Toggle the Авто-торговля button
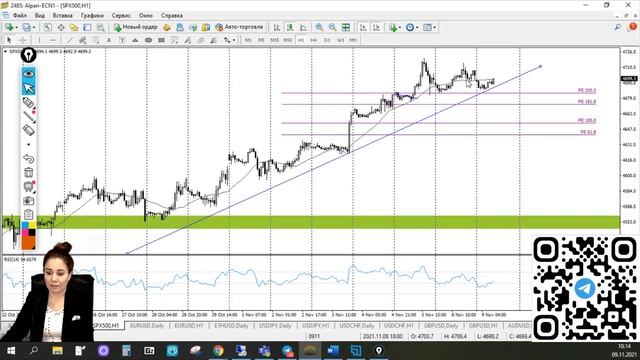The height and width of the screenshot is (360, 640). (239, 27)
